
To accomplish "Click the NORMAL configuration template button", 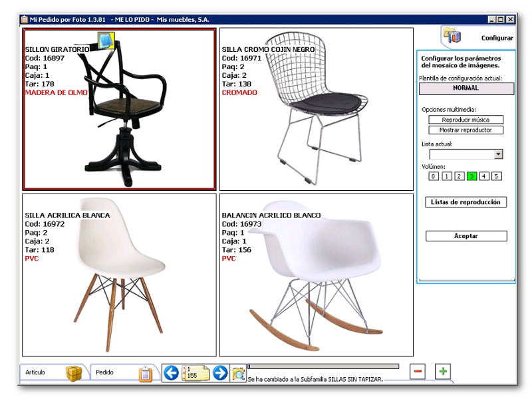I will click(x=466, y=88).
